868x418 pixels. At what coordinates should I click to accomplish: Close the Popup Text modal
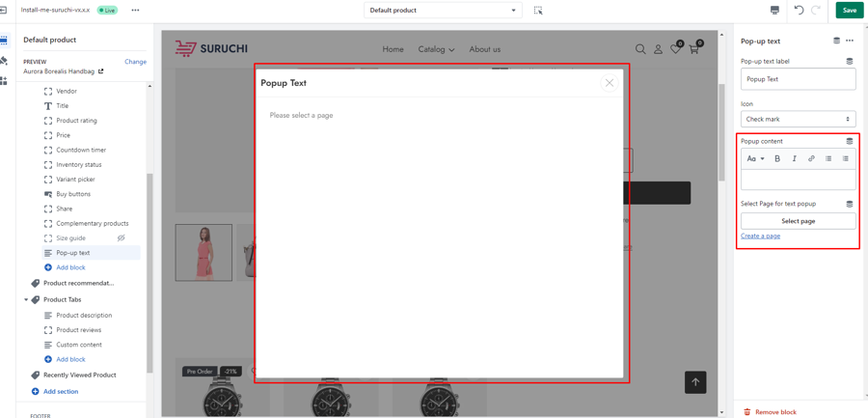click(609, 83)
